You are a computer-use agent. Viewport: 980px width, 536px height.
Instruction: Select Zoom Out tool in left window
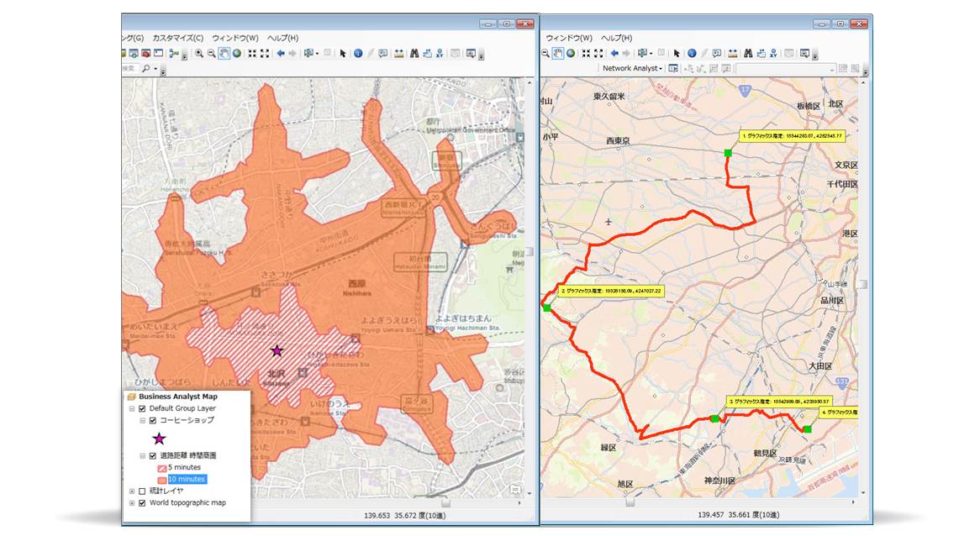(x=211, y=53)
